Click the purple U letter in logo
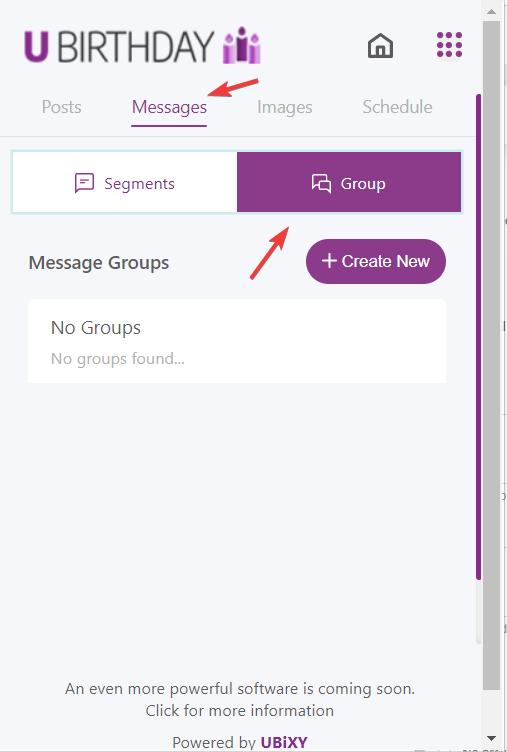The height and width of the screenshot is (752, 507). click(36, 47)
